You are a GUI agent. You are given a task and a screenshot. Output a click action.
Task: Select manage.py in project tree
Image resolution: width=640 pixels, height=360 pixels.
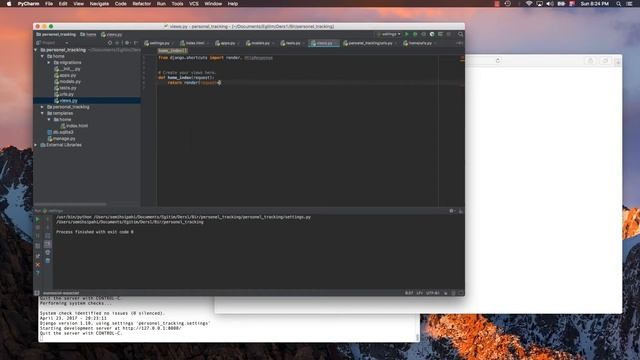64,138
